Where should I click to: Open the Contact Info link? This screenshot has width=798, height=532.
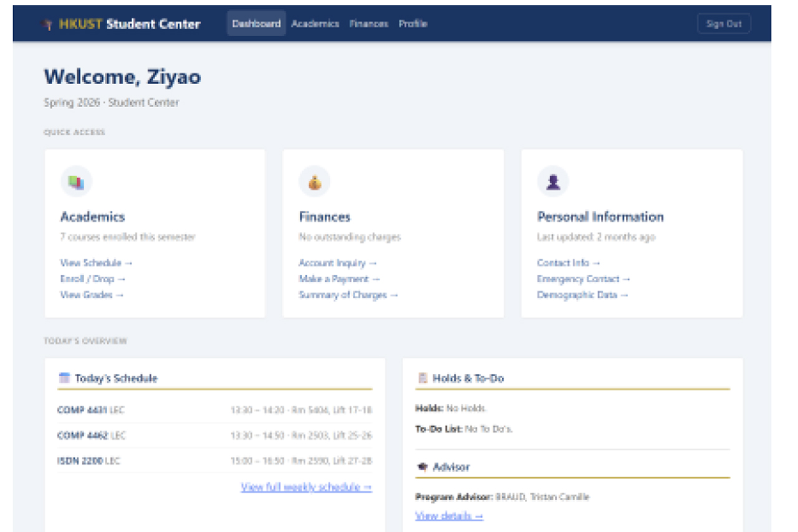pos(569,263)
